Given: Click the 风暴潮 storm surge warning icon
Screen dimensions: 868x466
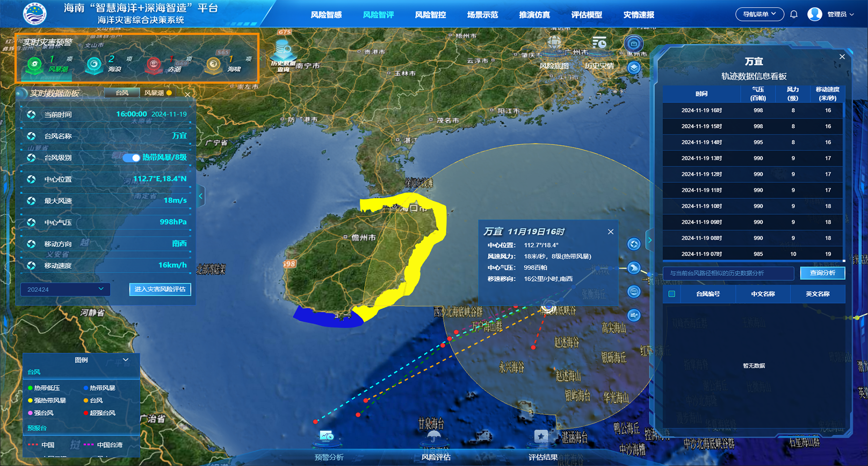Looking at the screenshot, I should pyautogui.click(x=35, y=65).
